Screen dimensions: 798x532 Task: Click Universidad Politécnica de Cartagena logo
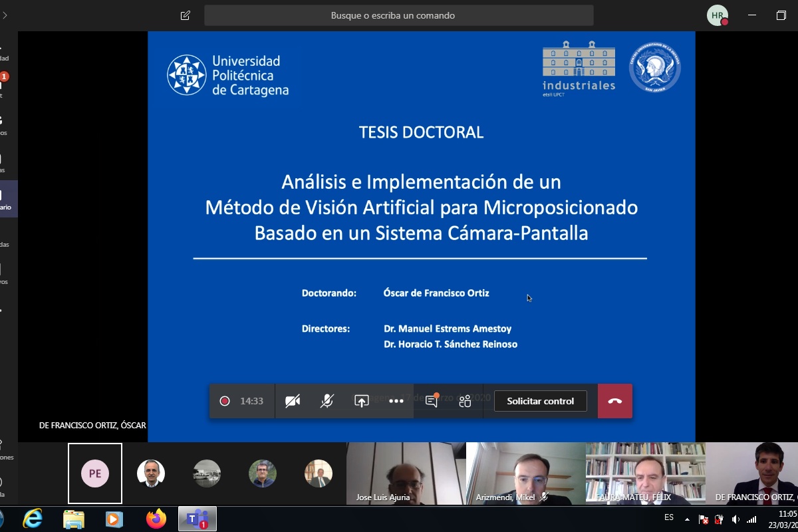pos(227,75)
